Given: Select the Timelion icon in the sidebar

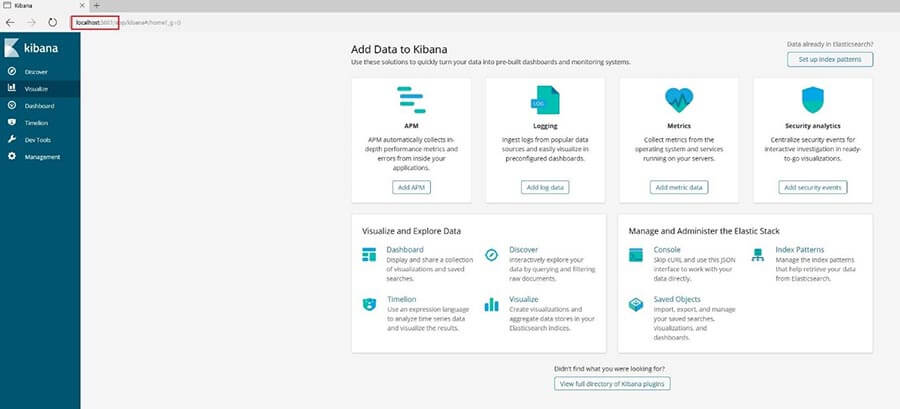Looking at the screenshot, I should pyautogui.click(x=11, y=122).
